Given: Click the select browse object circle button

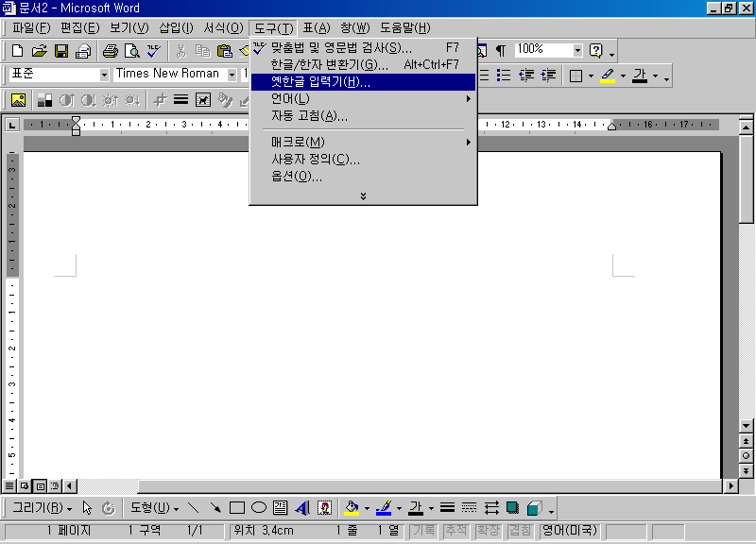Looking at the screenshot, I should [x=746, y=456].
